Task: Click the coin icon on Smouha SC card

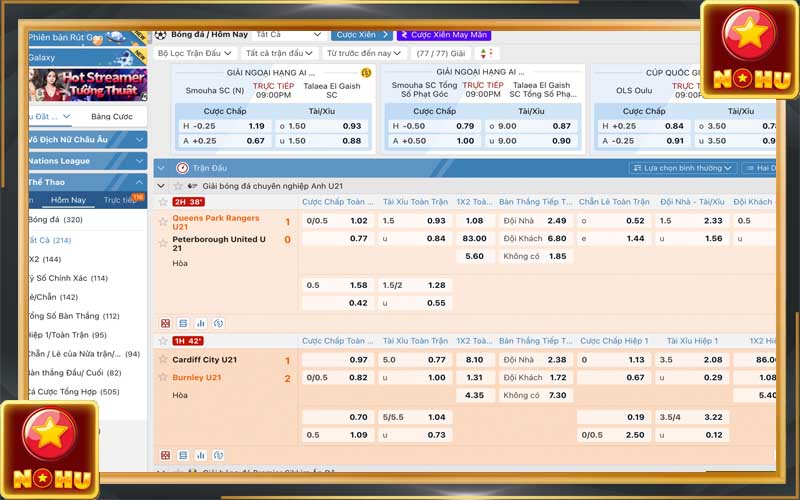Action: point(366,73)
